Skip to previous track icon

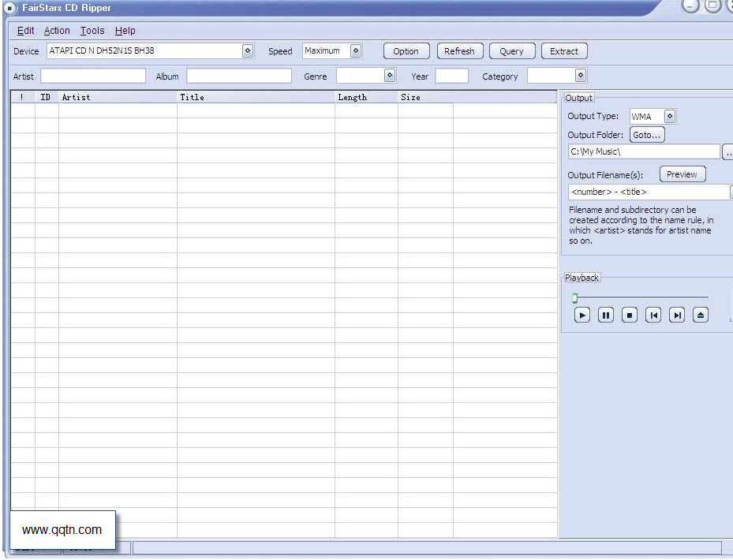click(x=653, y=315)
